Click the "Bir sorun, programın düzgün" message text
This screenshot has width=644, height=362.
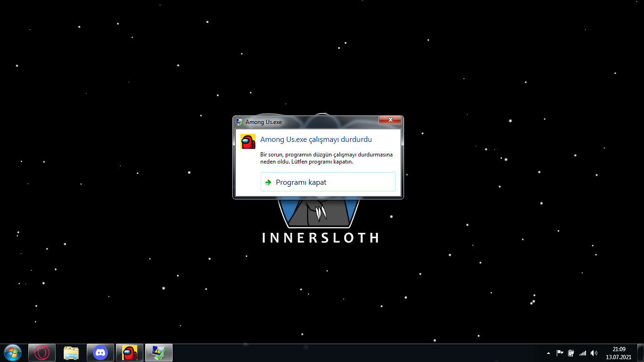[326, 158]
